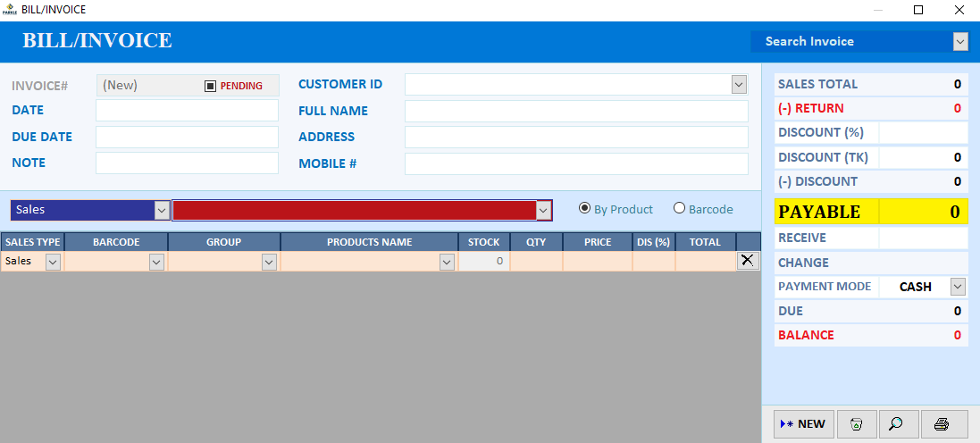Toggle the PENDING checkbox
980x443 pixels.
tap(210, 86)
